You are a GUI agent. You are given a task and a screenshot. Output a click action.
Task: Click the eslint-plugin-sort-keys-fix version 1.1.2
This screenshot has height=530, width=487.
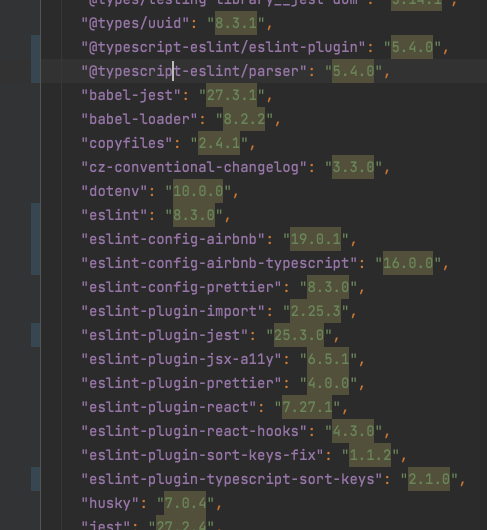click(370, 455)
